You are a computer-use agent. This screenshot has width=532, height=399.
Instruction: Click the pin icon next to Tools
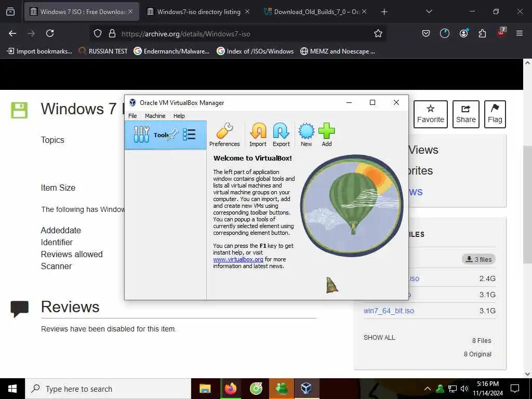(x=173, y=135)
